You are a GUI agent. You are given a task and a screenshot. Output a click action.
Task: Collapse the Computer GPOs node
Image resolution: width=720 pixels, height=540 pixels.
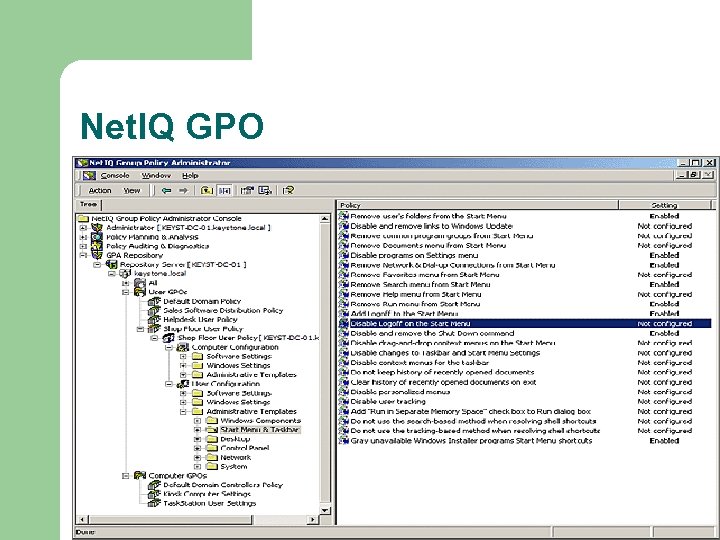pyautogui.click(x=126, y=476)
